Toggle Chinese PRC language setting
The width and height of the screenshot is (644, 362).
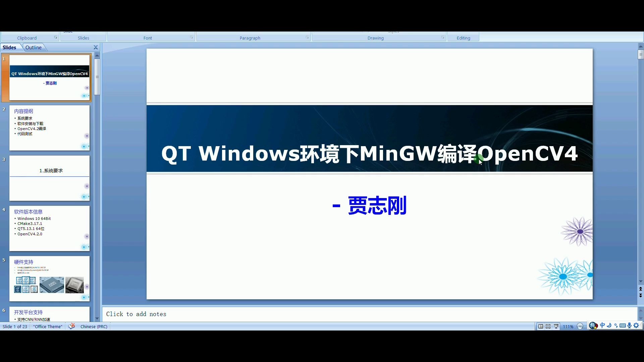pos(94,326)
